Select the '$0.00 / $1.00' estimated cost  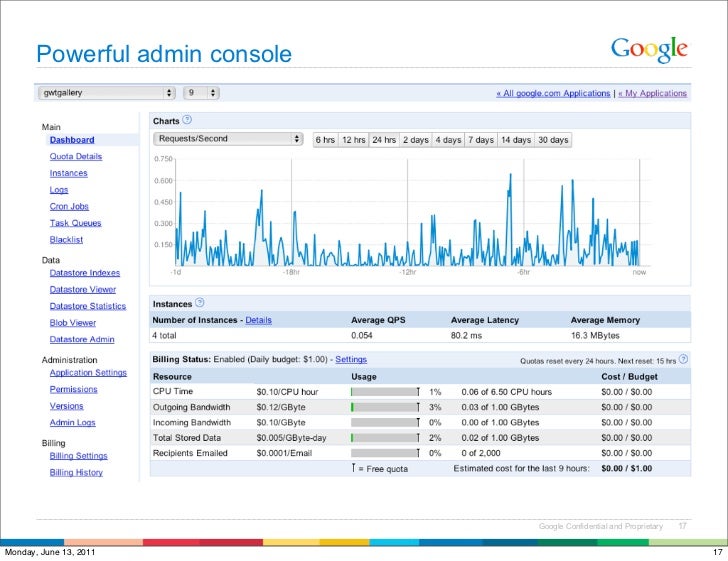point(626,469)
